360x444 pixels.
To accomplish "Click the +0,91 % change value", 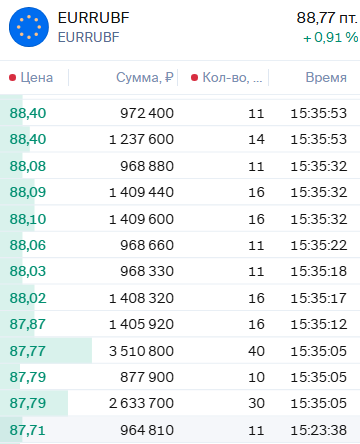I will click(x=330, y=37).
